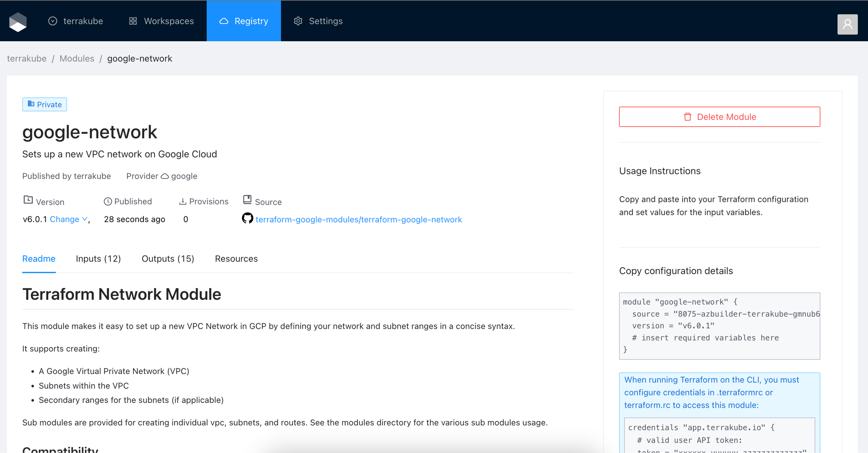868x453 pixels.
Task: Open the Resources tab
Action: tap(236, 259)
